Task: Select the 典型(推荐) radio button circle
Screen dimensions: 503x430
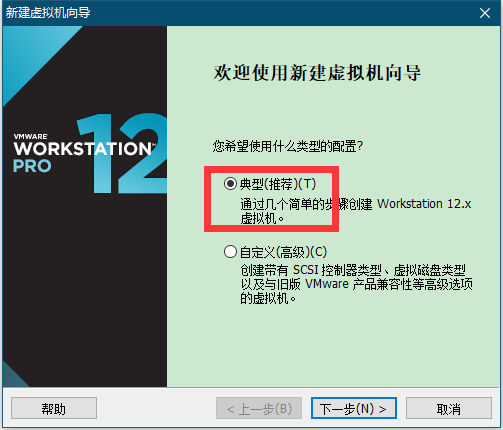Action: [230, 184]
